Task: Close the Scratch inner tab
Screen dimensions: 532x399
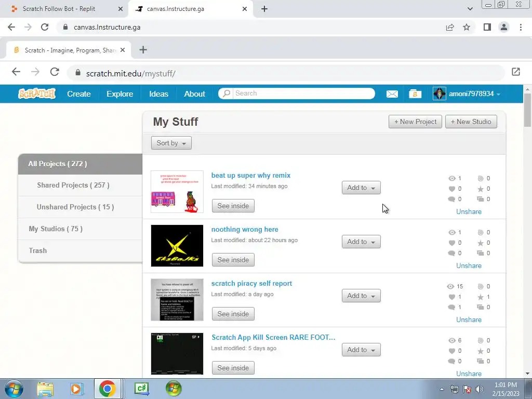Action: pos(123,50)
